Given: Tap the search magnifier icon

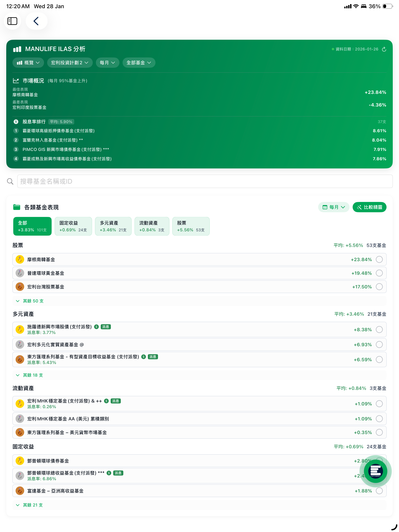Looking at the screenshot, I should [10, 181].
